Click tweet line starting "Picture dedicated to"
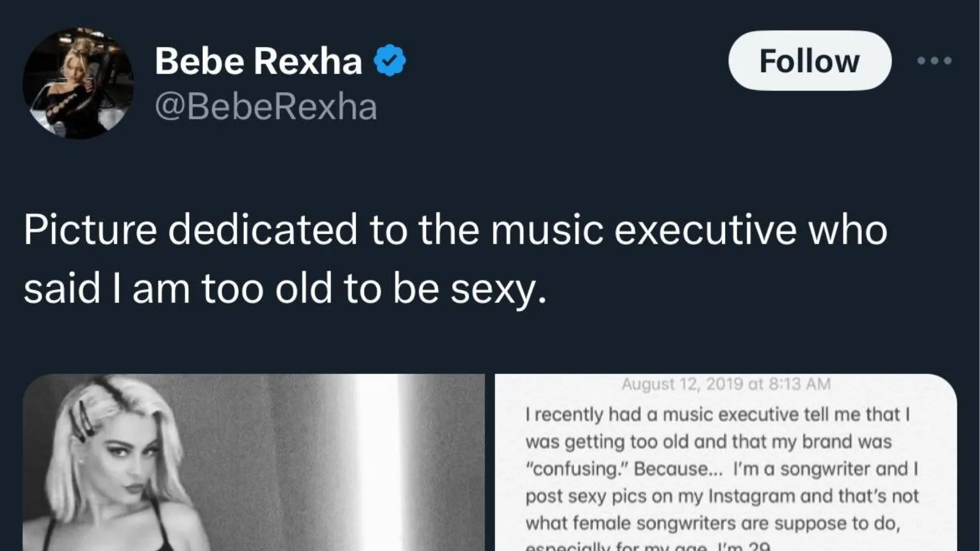The height and width of the screenshot is (551, 980). click(455, 230)
